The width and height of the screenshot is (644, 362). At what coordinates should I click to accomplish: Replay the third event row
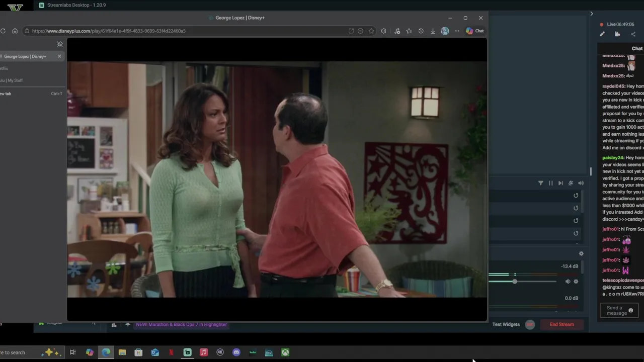576,221
